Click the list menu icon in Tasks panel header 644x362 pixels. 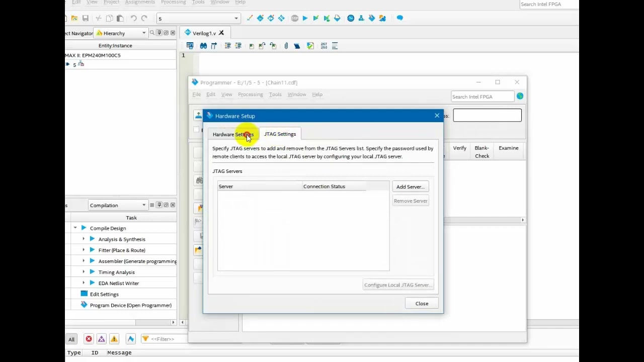click(152, 205)
